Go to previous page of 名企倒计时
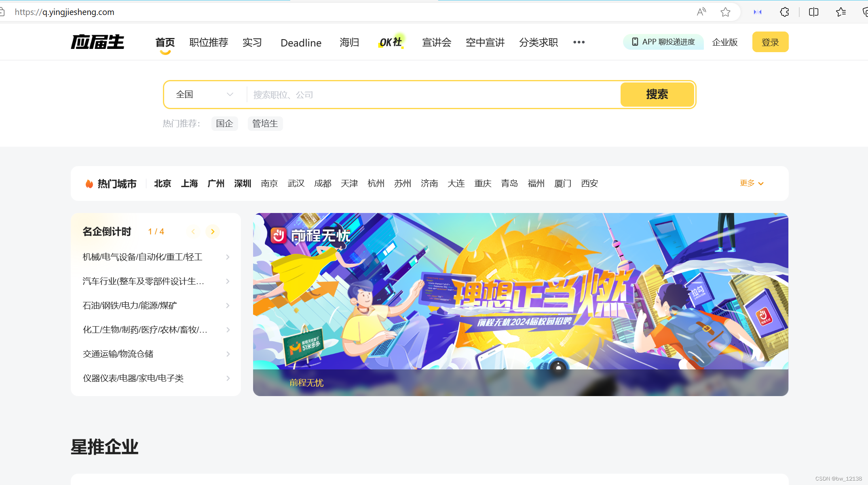The height and width of the screenshot is (485, 868). tap(193, 232)
